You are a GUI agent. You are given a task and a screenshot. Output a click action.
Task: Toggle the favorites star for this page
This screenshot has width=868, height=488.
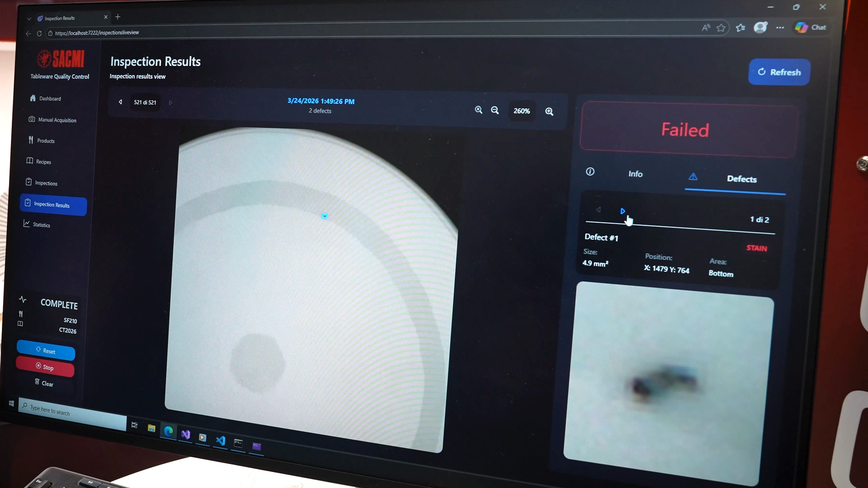tap(721, 28)
